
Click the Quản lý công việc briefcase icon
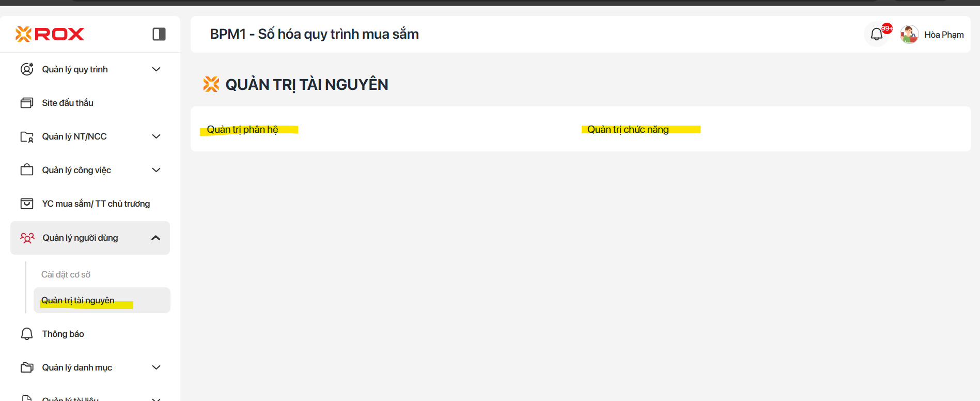coord(27,170)
